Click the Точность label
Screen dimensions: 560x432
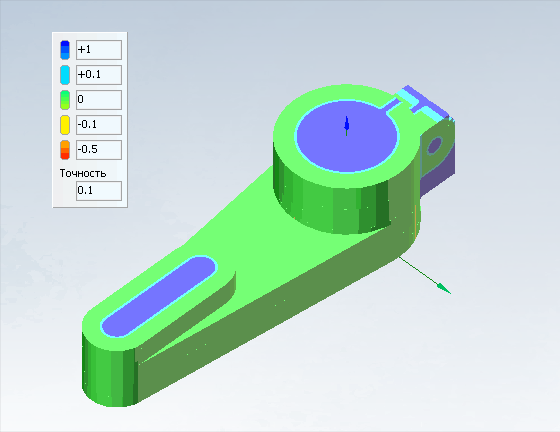(x=83, y=174)
